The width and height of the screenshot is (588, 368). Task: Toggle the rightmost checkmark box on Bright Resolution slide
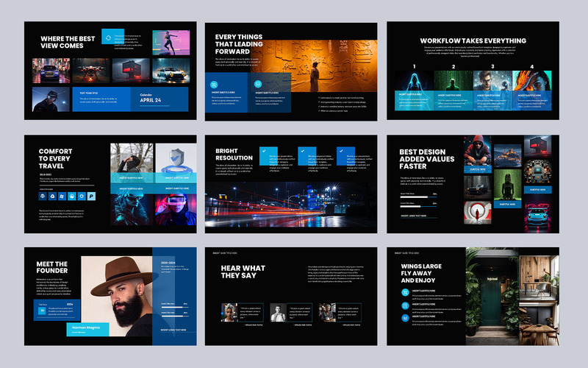[x=341, y=151]
